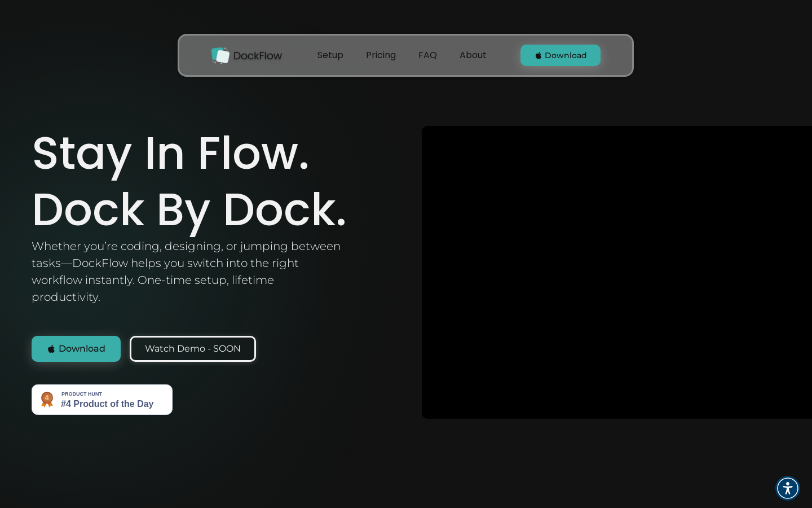Click the navbar Download button

tap(561, 55)
